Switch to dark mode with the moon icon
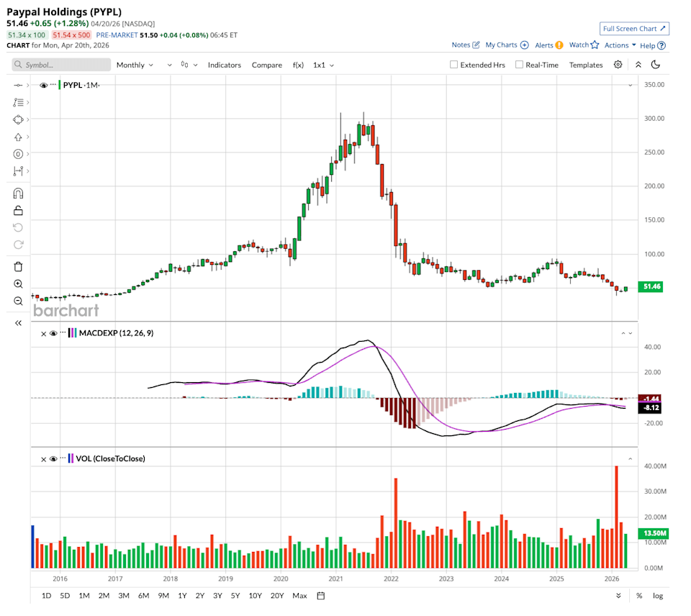 click(x=655, y=65)
